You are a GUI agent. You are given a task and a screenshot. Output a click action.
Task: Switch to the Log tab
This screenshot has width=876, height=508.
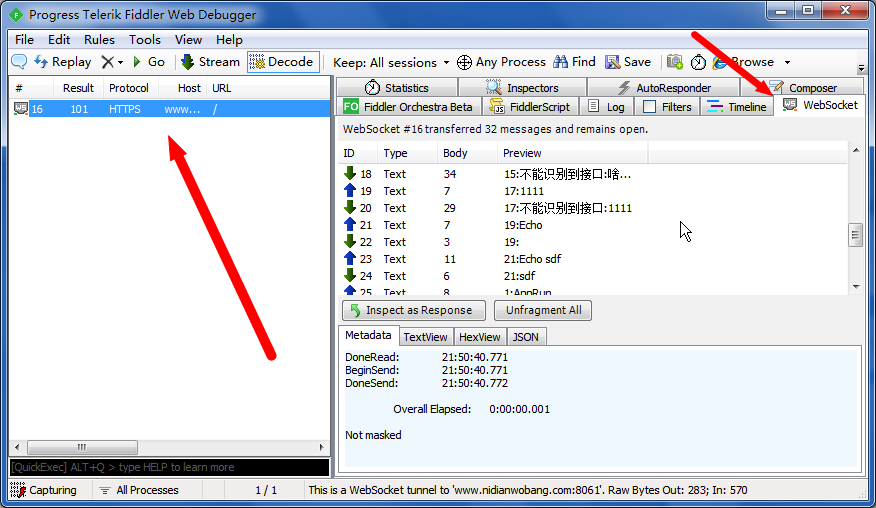[607, 107]
